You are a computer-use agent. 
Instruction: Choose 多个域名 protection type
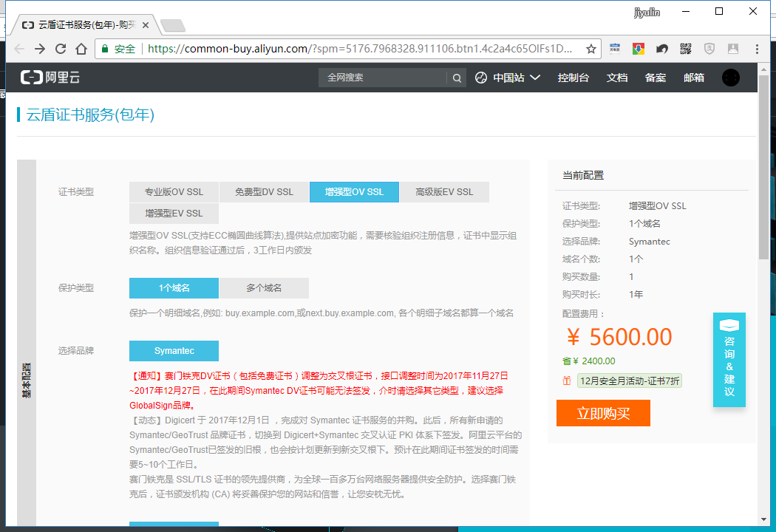(x=264, y=288)
